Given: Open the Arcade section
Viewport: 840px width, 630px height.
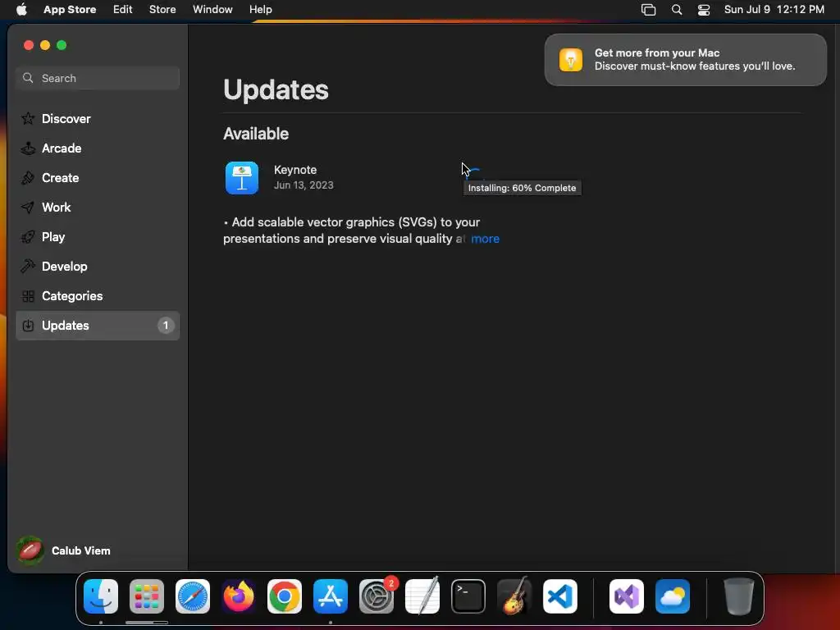Looking at the screenshot, I should 98,148.
